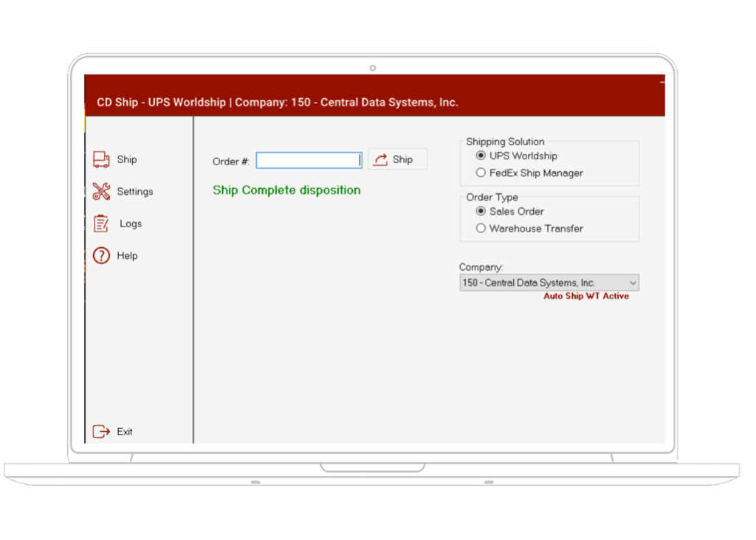756x540 pixels.
Task: Click the Help question mark icon
Action: [x=101, y=255]
